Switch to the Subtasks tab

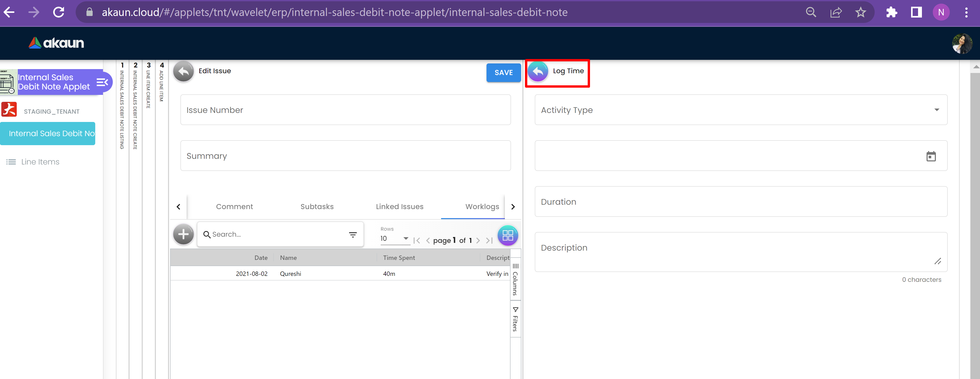click(316, 207)
